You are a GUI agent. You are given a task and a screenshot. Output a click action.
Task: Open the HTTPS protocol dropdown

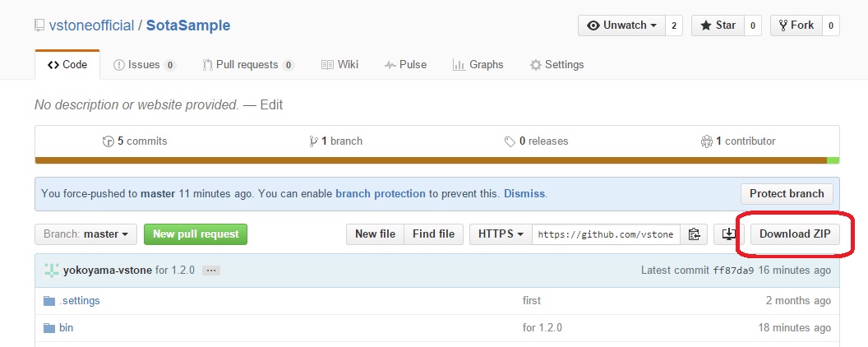tap(501, 234)
